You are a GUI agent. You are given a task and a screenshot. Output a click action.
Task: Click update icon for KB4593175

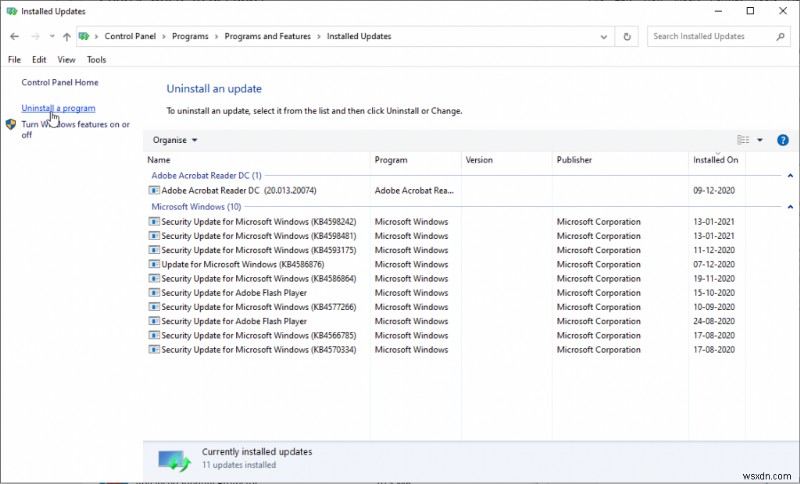[x=154, y=250]
